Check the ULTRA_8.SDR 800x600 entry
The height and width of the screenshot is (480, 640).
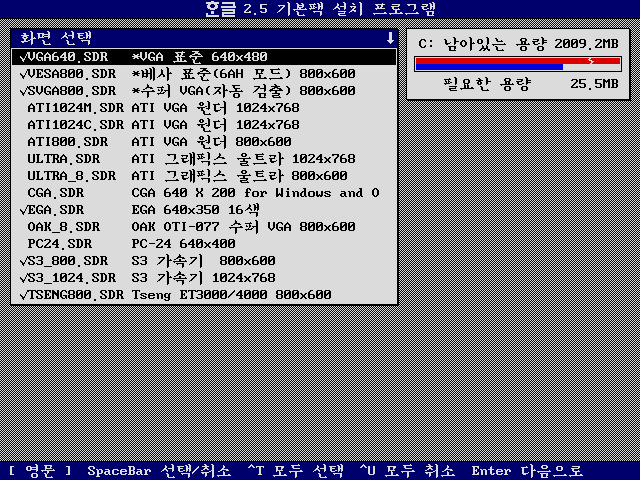(x=204, y=176)
